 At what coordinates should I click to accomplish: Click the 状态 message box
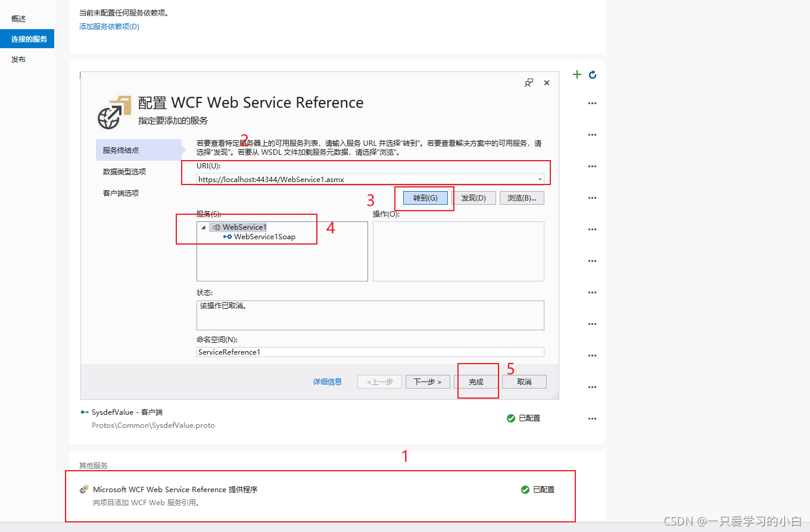pyautogui.click(x=370, y=315)
